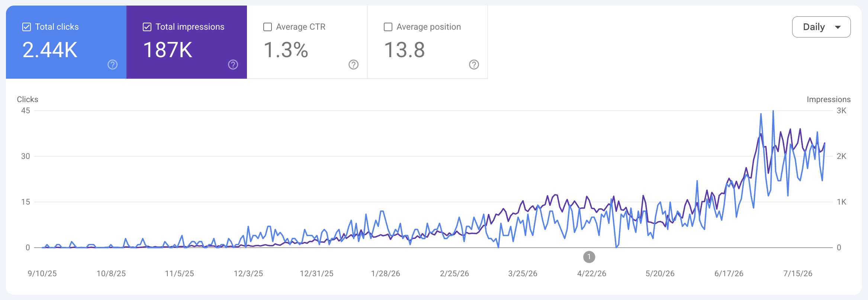Open help icon on Average position card
868x300 pixels.
(474, 65)
